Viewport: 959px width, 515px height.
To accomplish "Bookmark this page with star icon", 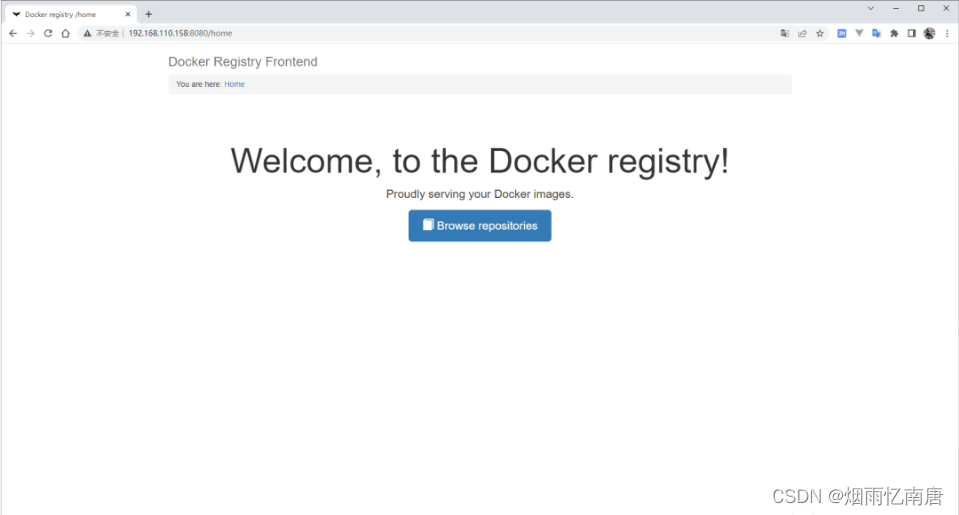I will [820, 33].
